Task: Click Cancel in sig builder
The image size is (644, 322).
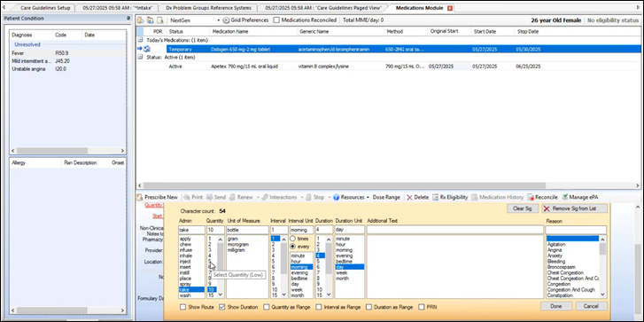Action: (x=592, y=306)
